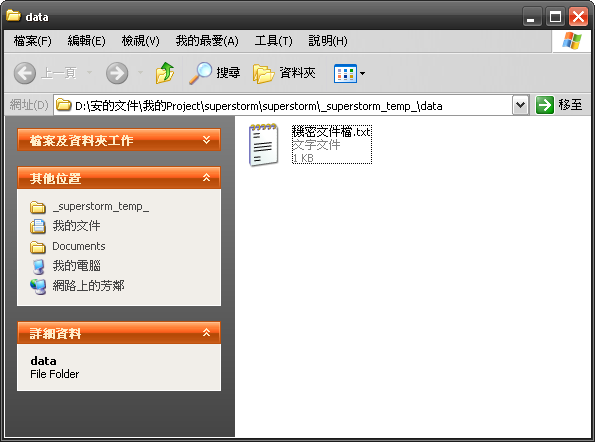Viewport: 595px width, 442px height.
Task: Open the _superstorm_temp_ folder link
Action: click(x=101, y=206)
